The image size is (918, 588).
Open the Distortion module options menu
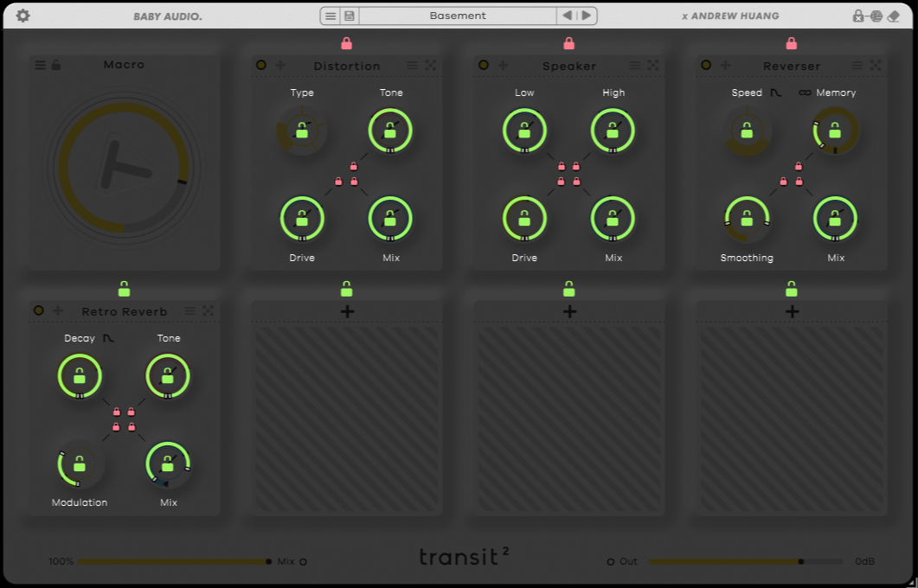[x=412, y=66]
